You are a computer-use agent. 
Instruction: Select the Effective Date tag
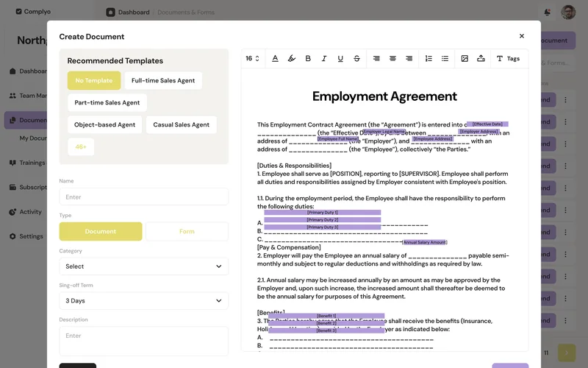[487, 124]
